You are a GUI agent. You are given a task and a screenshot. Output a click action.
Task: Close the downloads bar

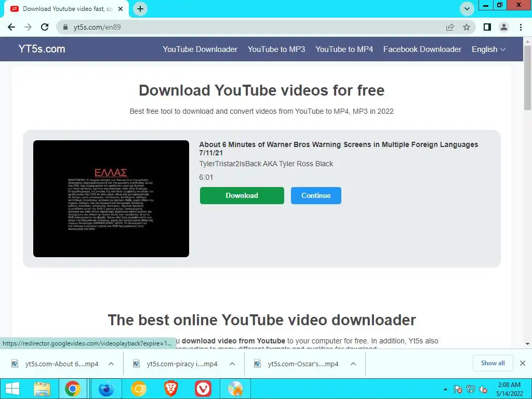(523, 363)
